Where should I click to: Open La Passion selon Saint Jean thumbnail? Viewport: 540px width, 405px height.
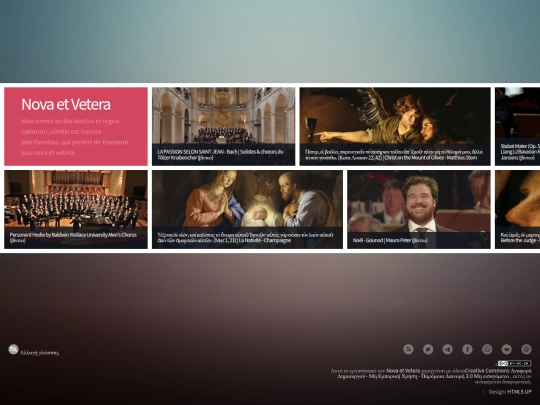[x=224, y=126]
